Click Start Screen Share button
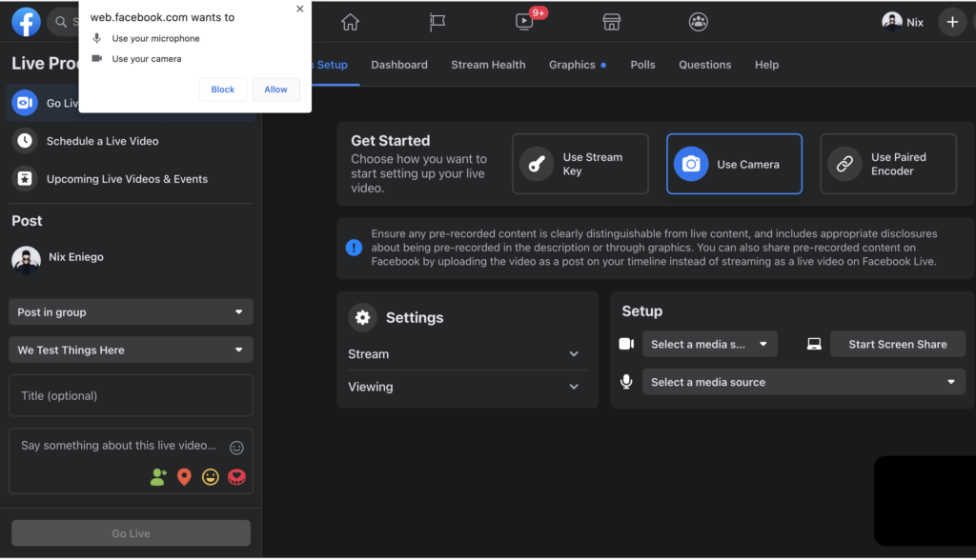 (x=898, y=344)
